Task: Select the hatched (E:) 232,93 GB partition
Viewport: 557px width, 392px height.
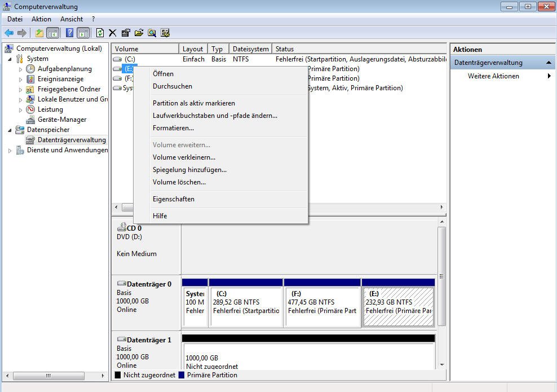Action: coord(398,303)
